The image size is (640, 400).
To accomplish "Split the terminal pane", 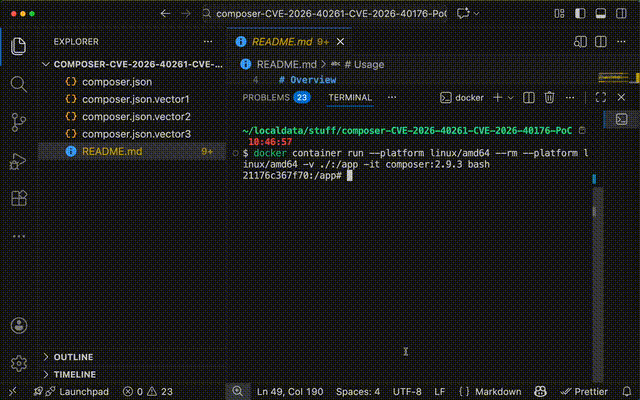I will [528, 98].
